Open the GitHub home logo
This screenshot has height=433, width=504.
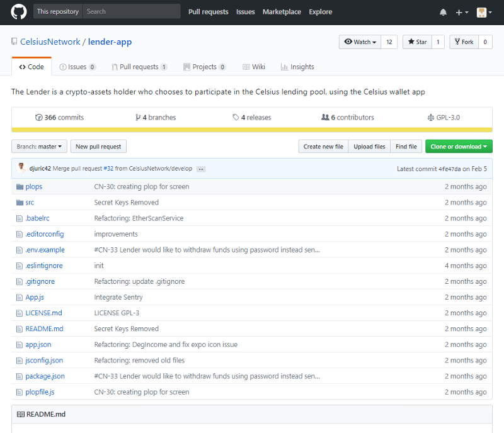[19, 12]
